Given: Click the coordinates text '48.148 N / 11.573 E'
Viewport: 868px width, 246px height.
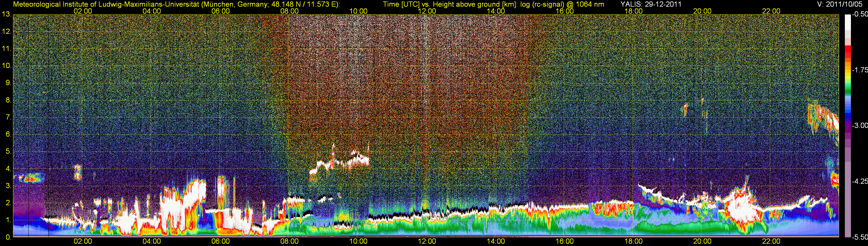Looking at the screenshot, I should pos(304,4).
